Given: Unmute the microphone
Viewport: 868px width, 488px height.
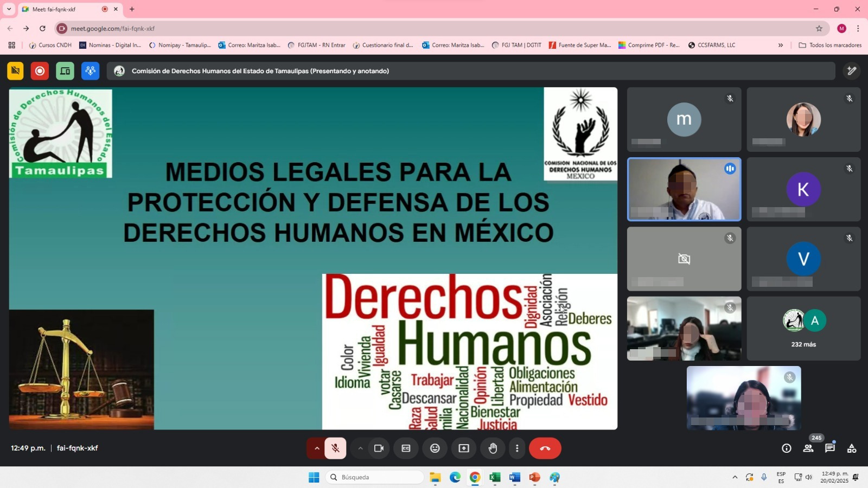Looking at the screenshot, I should [x=335, y=448].
